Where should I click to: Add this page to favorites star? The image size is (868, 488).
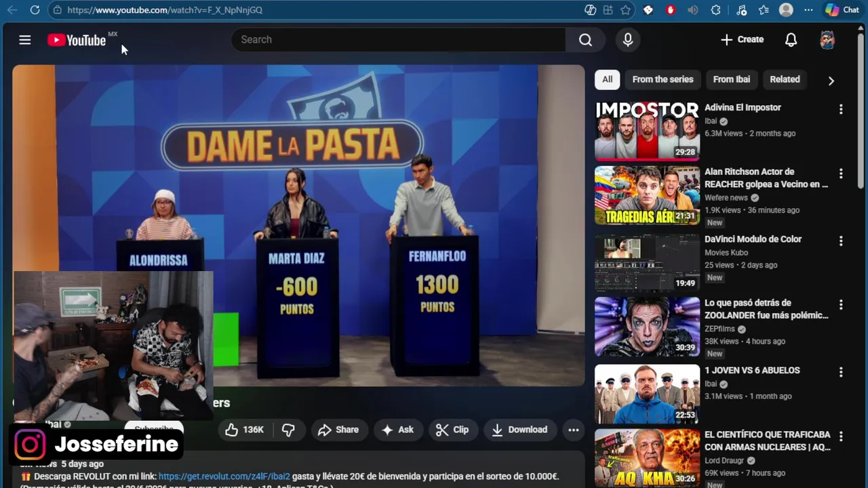click(x=625, y=10)
